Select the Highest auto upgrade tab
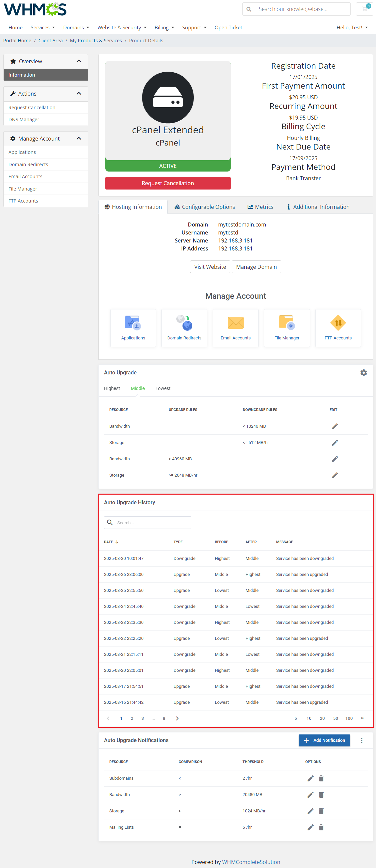Viewport: 376px width, 868px height. pos(112,388)
